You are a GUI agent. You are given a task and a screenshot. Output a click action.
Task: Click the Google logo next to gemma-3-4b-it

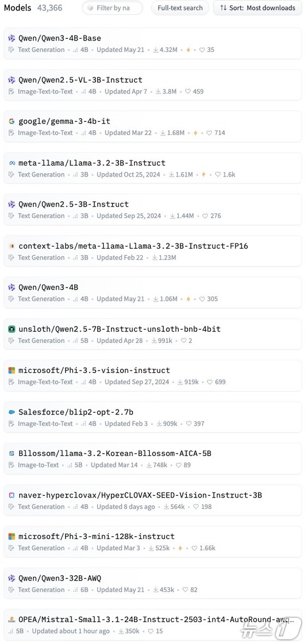[x=11, y=121]
